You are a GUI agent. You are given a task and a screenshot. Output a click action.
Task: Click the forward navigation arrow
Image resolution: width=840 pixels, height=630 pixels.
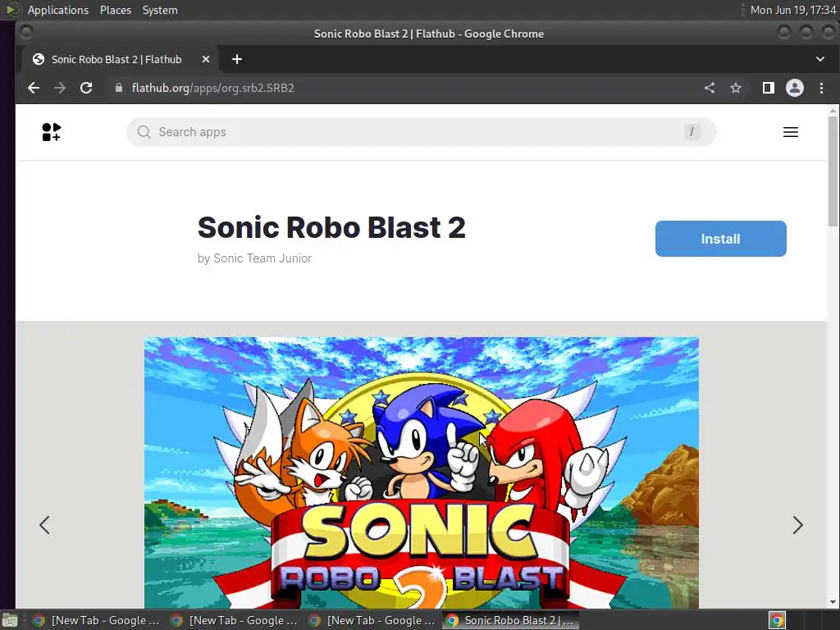pyautogui.click(x=60, y=88)
